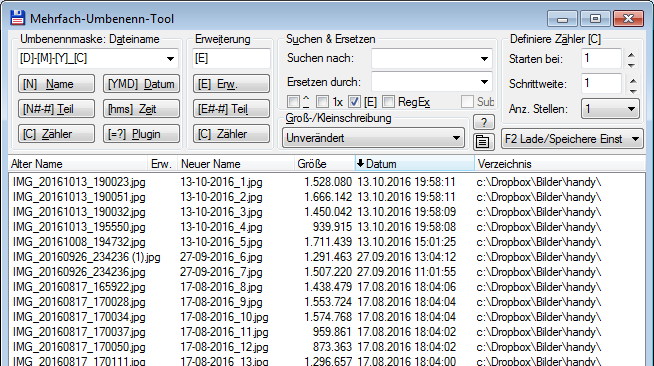Screen dimensions: 654x366
Task: Select file IMG_20161013_190032.jpg
Action: pyautogui.click(x=79, y=212)
